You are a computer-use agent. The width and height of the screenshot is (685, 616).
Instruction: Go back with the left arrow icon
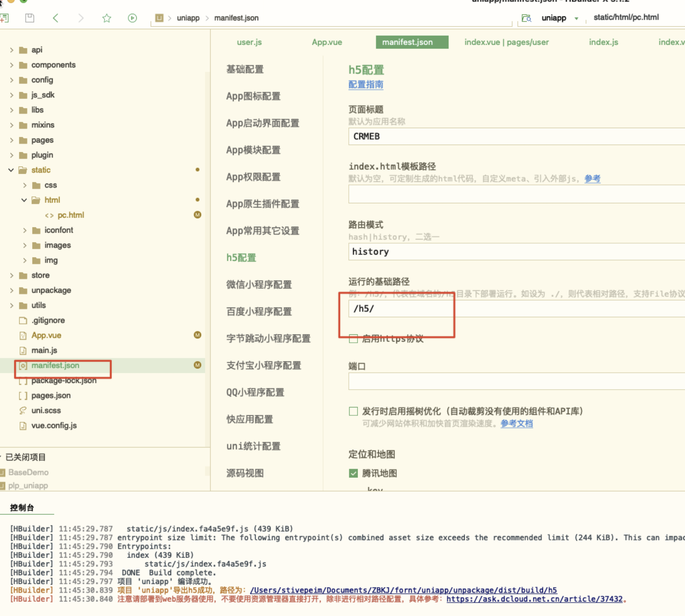[56, 18]
